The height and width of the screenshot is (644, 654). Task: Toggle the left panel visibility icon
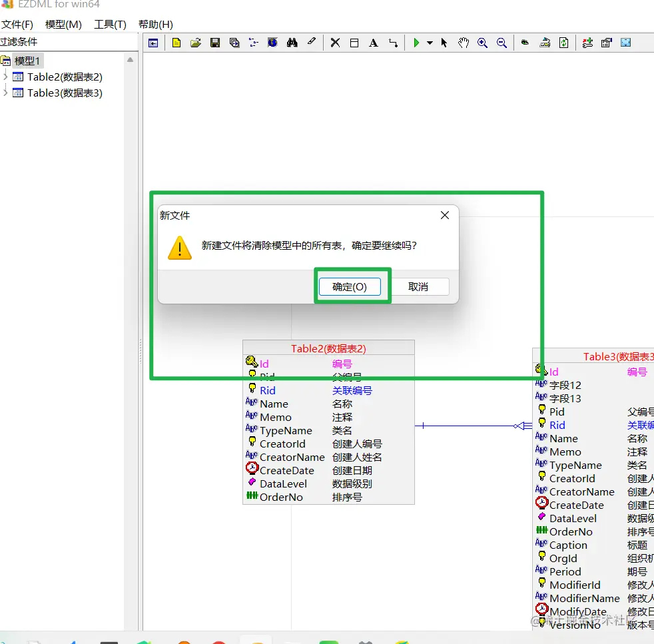(153, 43)
